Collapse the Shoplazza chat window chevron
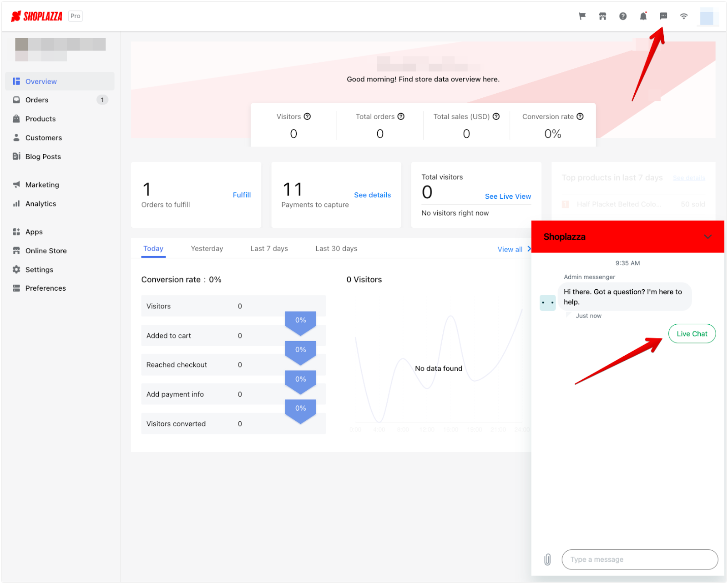 tap(708, 237)
